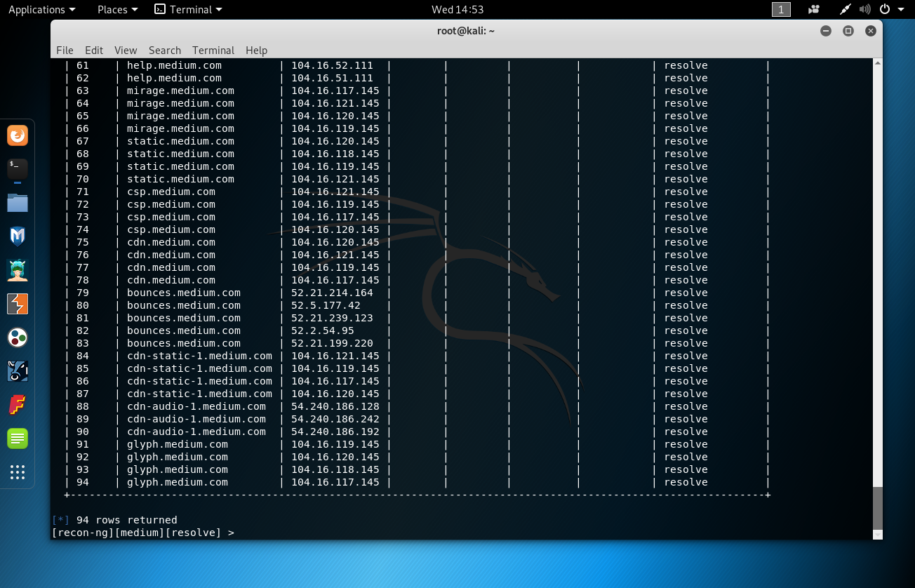Click mirage.medium.com in row 63
This screenshot has width=915, height=588.
pos(180,91)
